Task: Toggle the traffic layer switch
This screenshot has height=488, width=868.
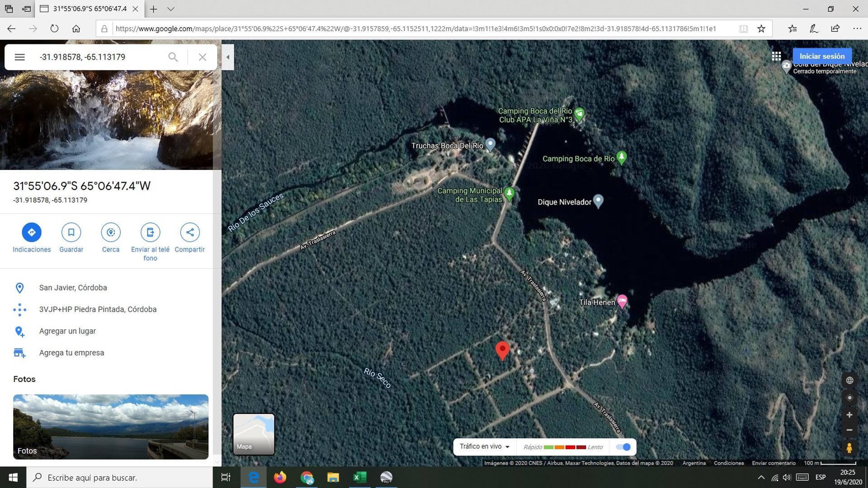Action: (623, 447)
